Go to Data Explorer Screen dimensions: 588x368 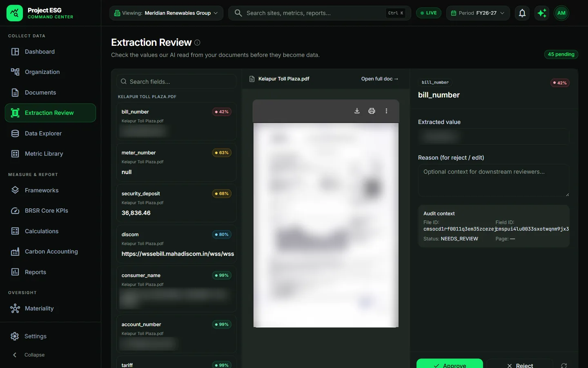click(50, 133)
